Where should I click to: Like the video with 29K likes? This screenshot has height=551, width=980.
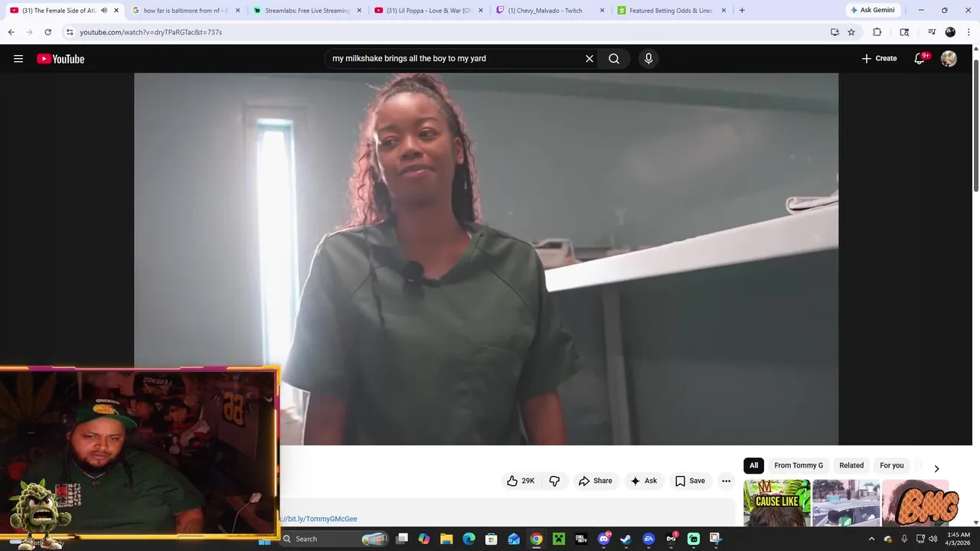(521, 481)
